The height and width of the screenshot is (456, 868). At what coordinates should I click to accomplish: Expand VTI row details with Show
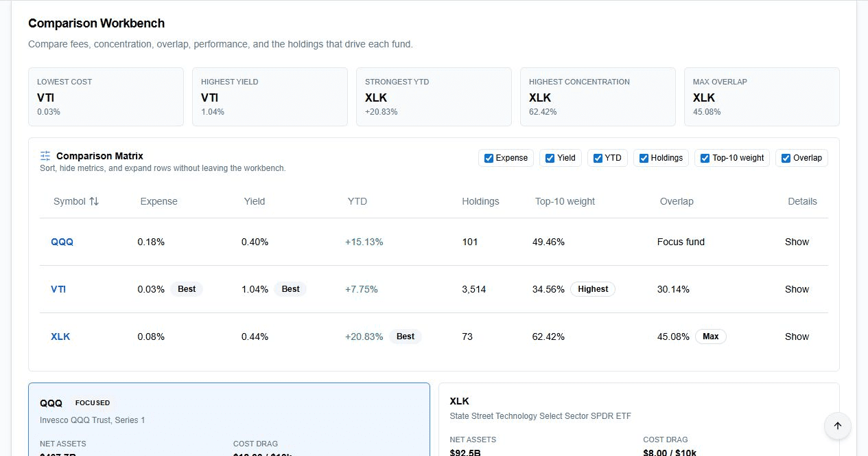[797, 289]
